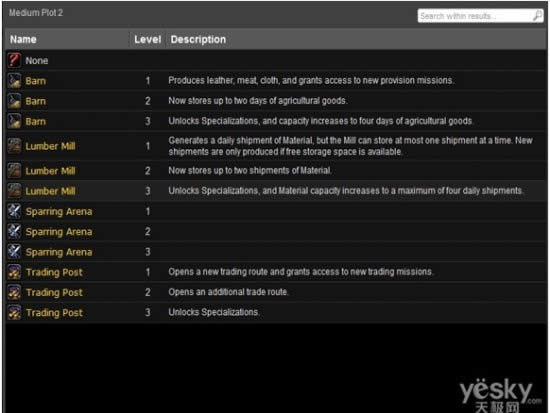Focus the Search within results field
The image size is (550, 413).
pyautogui.click(x=475, y=16)
